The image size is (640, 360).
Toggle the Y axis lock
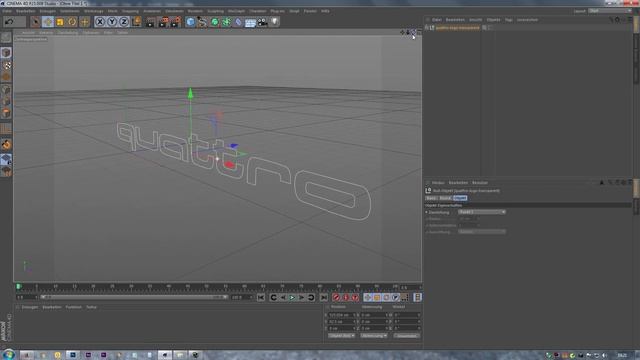(112, 22)
